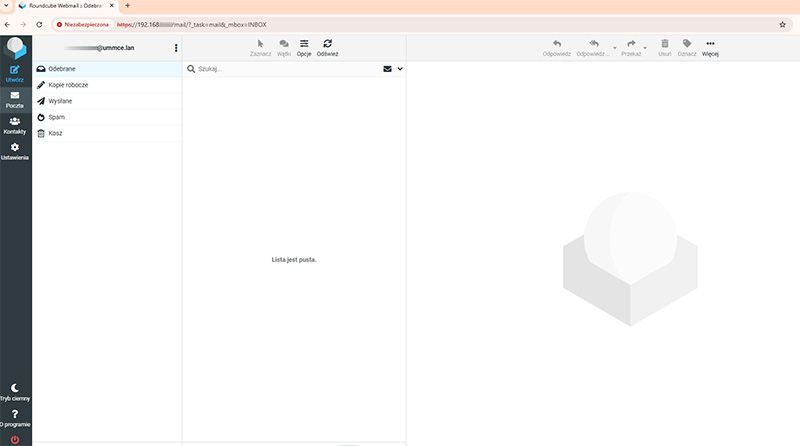Click the Utwórz compose icon
Screen dimensions: 800x446
[x=15, y=71]
